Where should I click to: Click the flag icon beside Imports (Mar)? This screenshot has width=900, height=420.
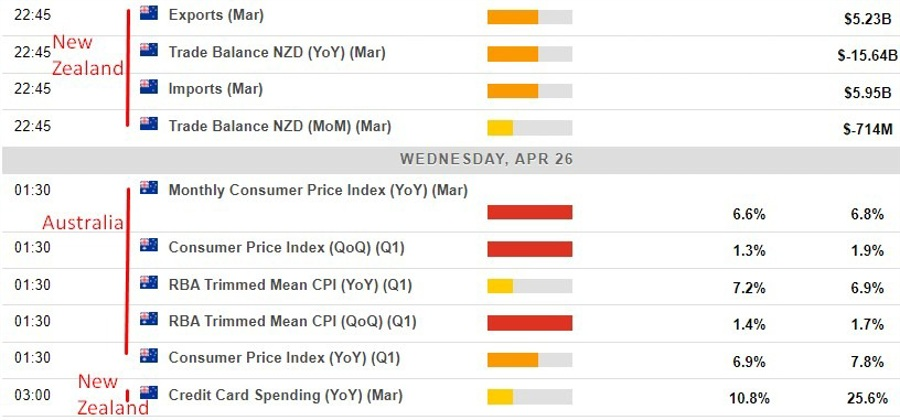149,88
